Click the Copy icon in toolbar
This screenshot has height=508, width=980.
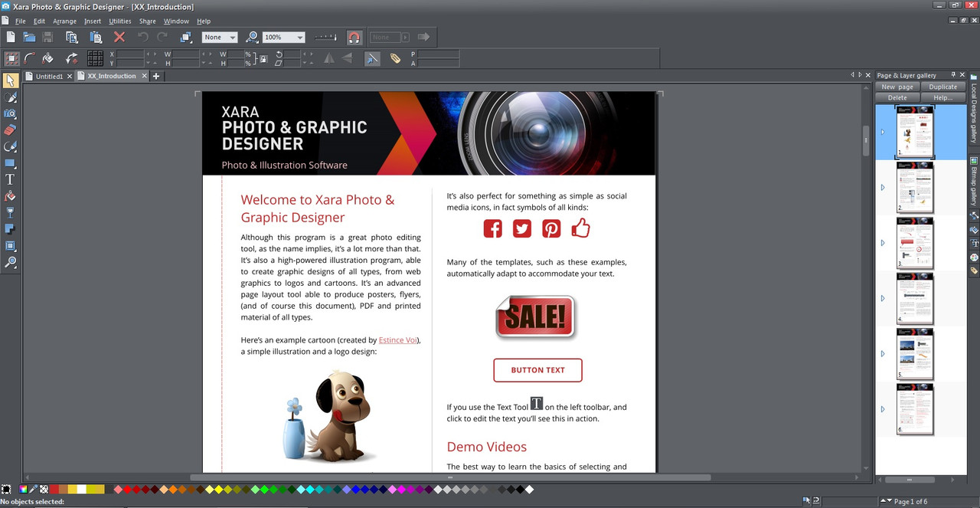tap(72, 37)
